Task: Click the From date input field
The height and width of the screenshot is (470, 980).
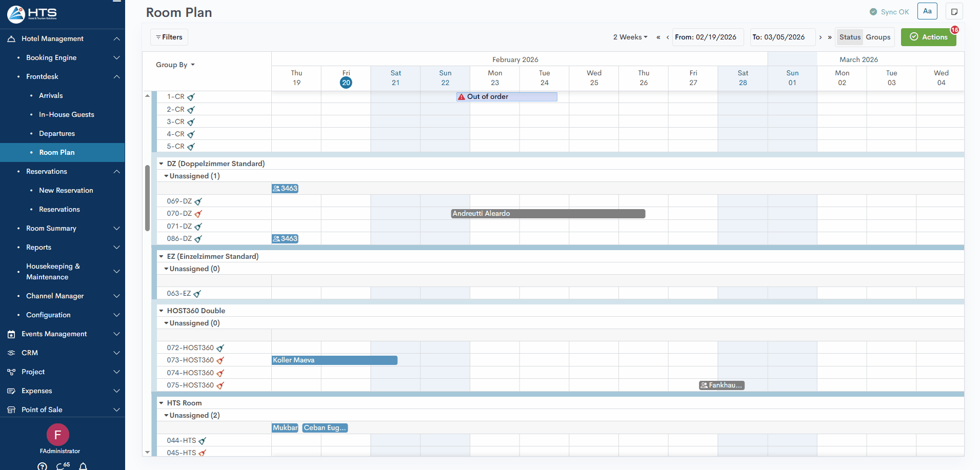Action: 708,37
